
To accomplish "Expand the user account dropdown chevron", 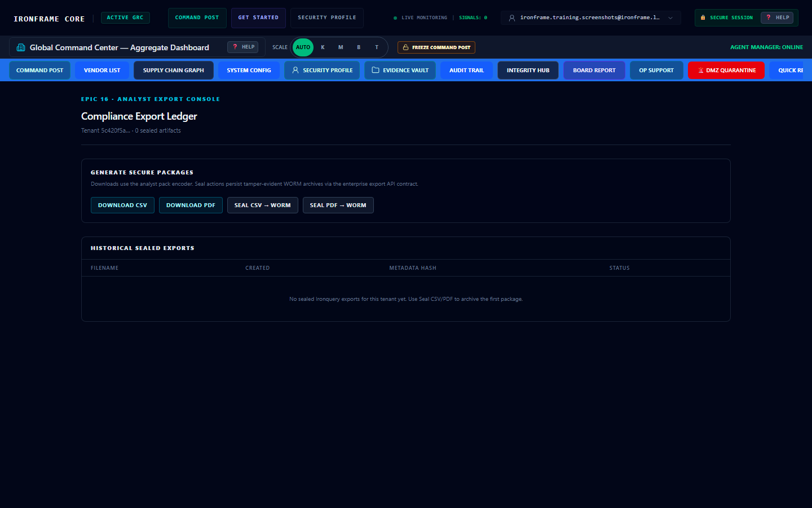I will tap(670, 18).
